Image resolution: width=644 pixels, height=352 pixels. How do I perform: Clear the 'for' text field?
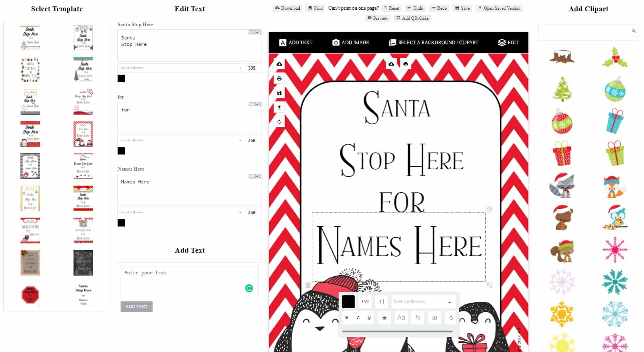tap(255, 104)
